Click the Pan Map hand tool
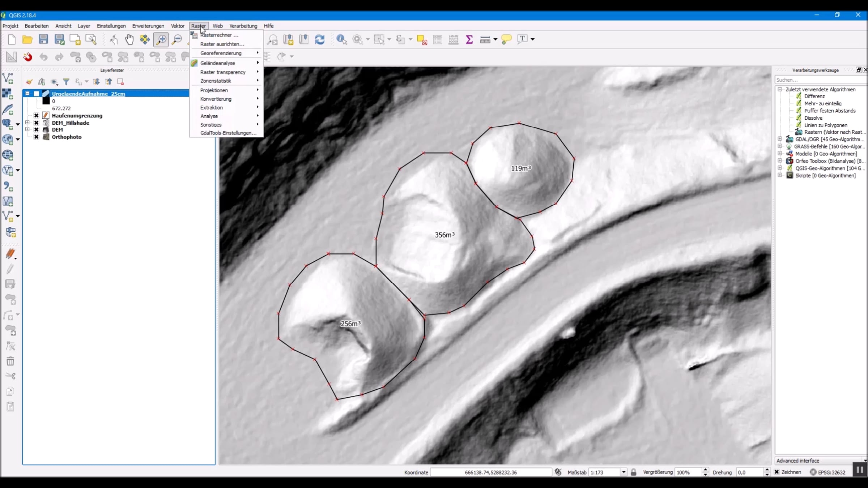Screen dimensions: 868x488 (x=129, y=39)
